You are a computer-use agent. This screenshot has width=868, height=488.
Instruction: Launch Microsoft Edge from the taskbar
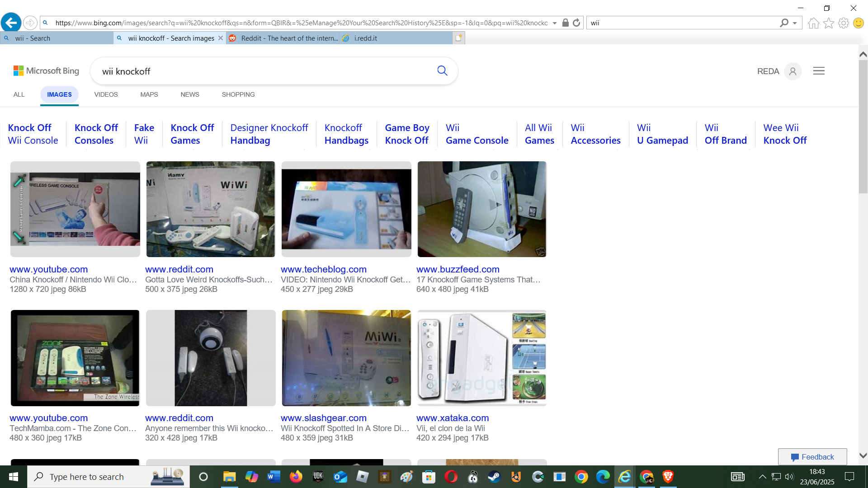[x=603, y=477]
